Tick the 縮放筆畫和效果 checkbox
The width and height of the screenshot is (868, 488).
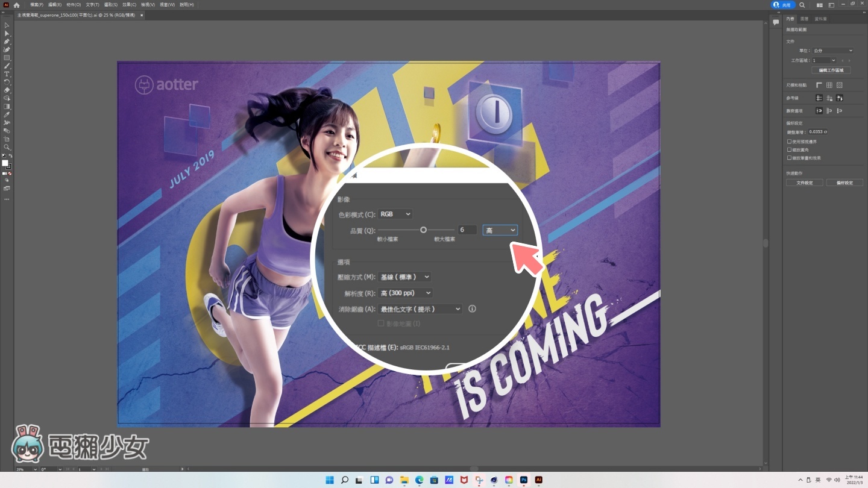790,158
